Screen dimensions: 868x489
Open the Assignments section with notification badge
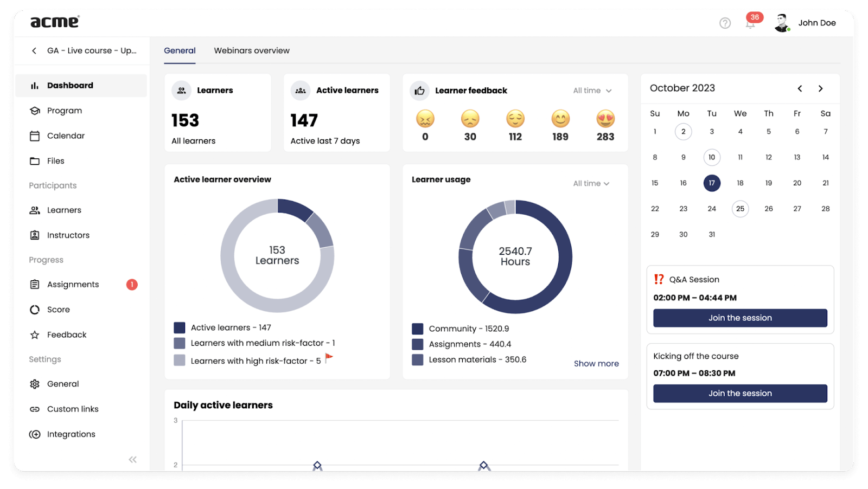[x=73, y=284]
